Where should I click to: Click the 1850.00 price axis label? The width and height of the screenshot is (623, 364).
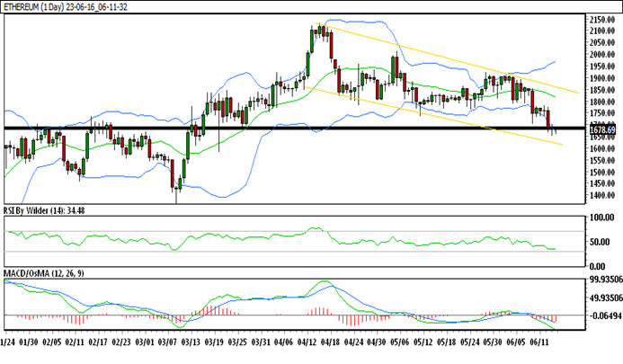tap(602, 90)
